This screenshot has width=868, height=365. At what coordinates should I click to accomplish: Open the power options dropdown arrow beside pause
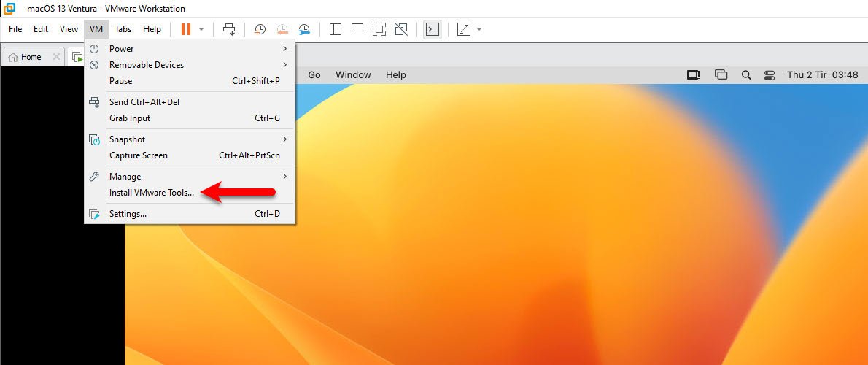point(201,29)
